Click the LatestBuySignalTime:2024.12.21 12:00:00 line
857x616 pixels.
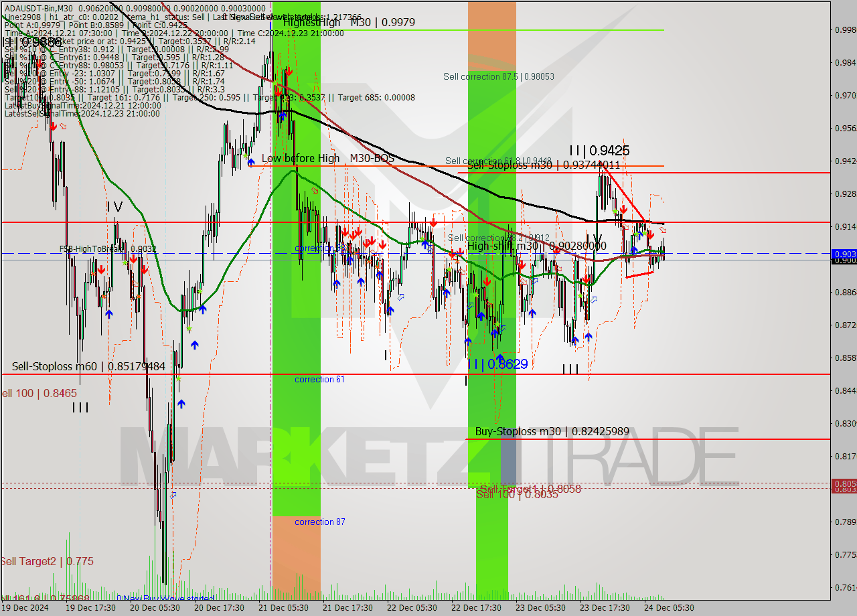82,106
